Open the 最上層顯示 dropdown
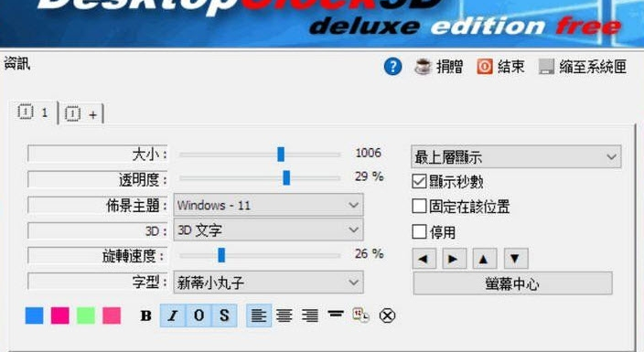Image resolution: width=644 pixels, height=352 pixels. click(x=516, y=156)
